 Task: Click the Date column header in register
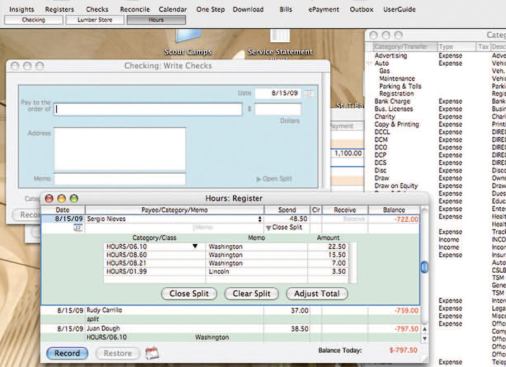coord(63,210)
